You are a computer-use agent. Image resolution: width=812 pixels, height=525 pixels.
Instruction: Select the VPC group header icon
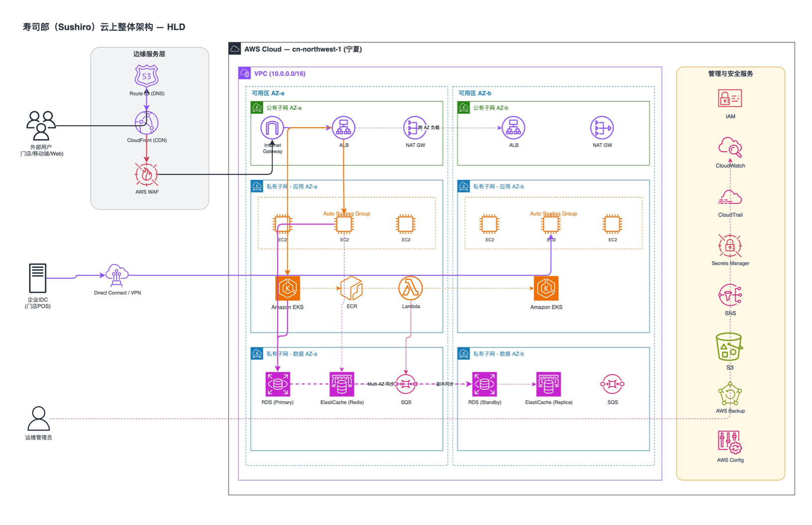click(244, 73)
